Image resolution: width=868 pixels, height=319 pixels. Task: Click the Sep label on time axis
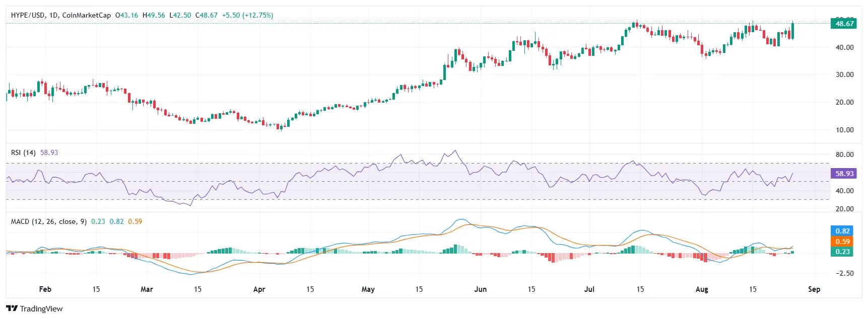click(x=814, y=289)
